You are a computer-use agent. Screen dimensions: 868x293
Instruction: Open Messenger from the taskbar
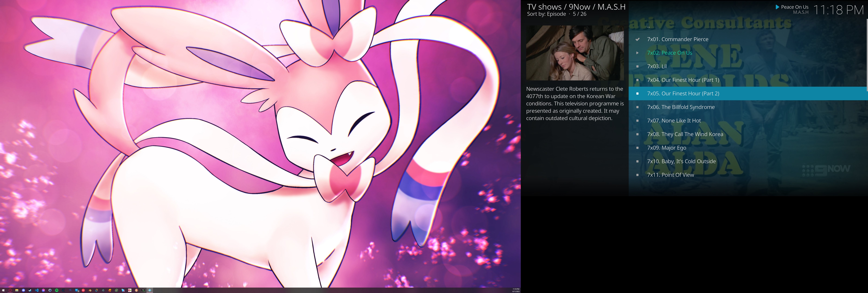tap(43, 290)
